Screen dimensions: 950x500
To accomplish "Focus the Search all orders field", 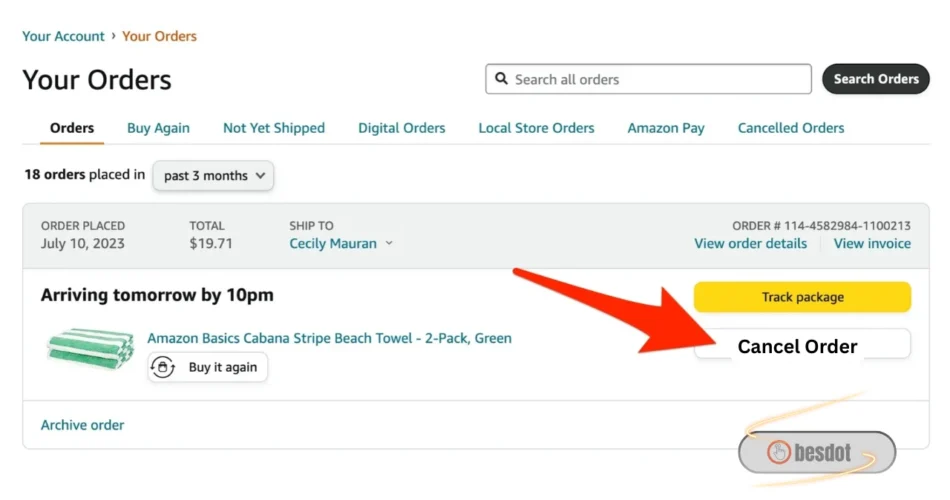I will pyautogui.click(x=648, y=79).
